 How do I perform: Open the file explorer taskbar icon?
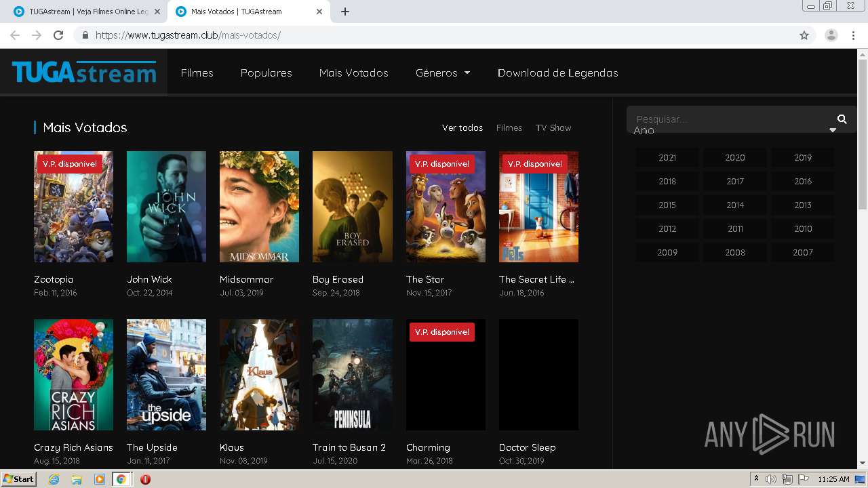77,479
